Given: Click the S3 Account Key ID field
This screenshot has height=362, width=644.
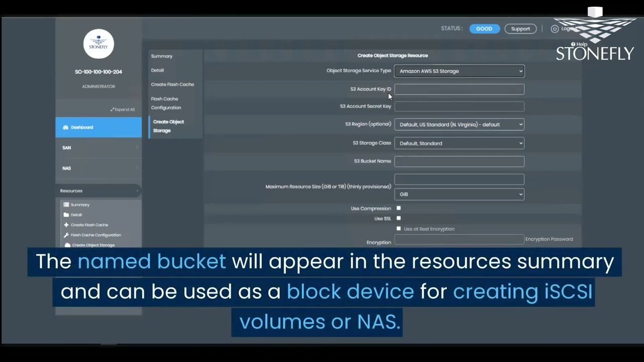Looking at the screenshot, I should click(x=459, y=89).
